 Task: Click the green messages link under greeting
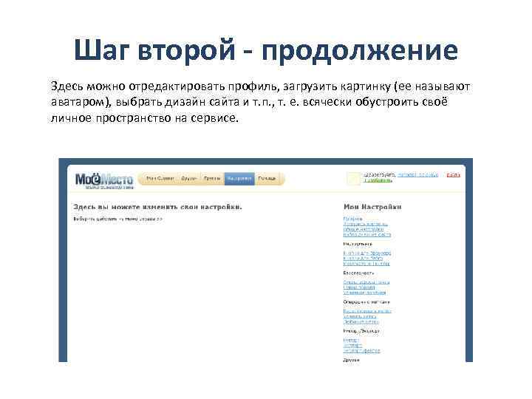[x=378, y=180]
